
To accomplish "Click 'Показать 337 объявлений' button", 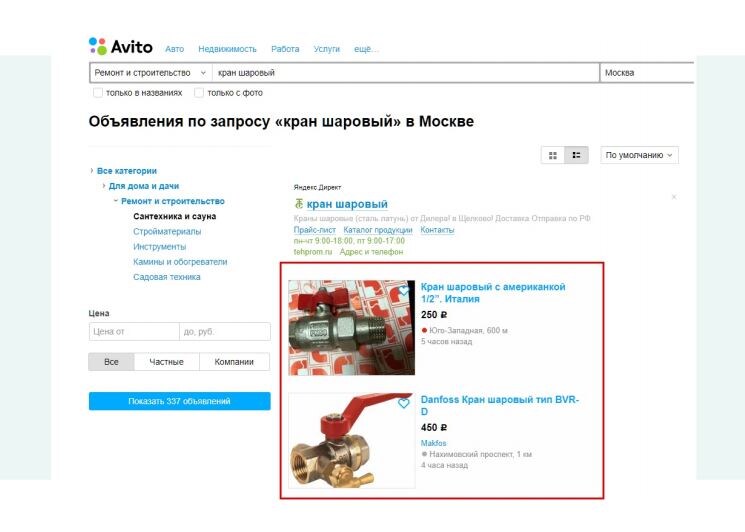I will click(x=180, y=401).
